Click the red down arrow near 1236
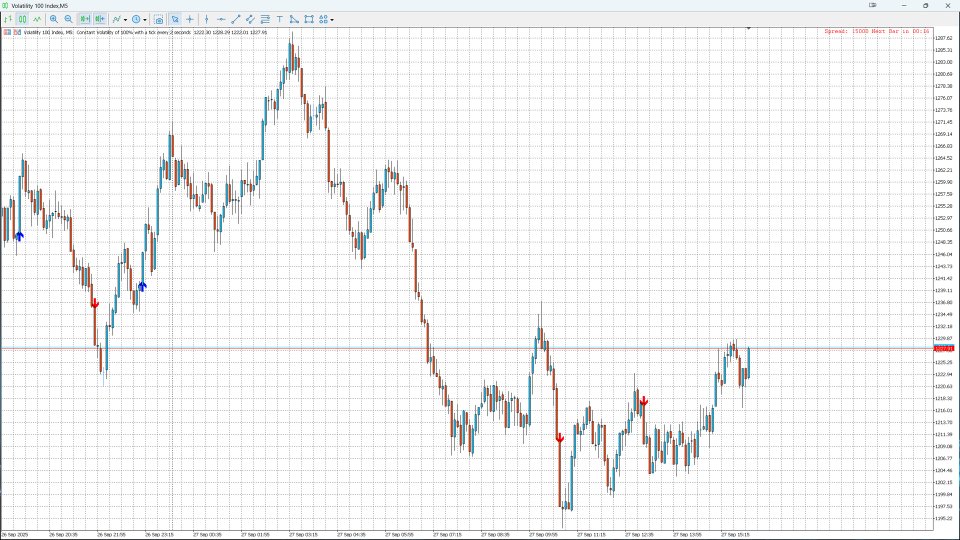This screenshot has height=540, width=960. coord(95,304)
